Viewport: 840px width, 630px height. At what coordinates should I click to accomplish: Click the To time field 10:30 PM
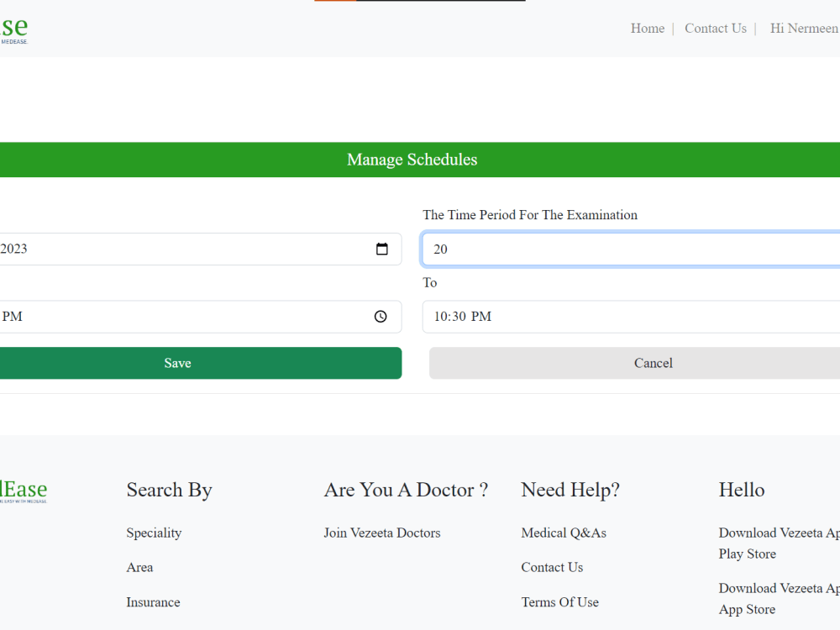click(631, 317)
